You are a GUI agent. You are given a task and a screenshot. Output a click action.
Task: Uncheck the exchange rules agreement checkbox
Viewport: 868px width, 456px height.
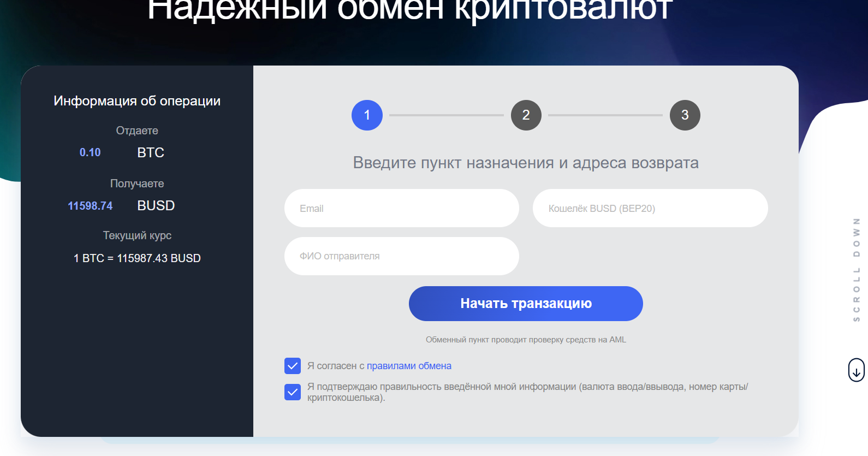click(293, 366)
